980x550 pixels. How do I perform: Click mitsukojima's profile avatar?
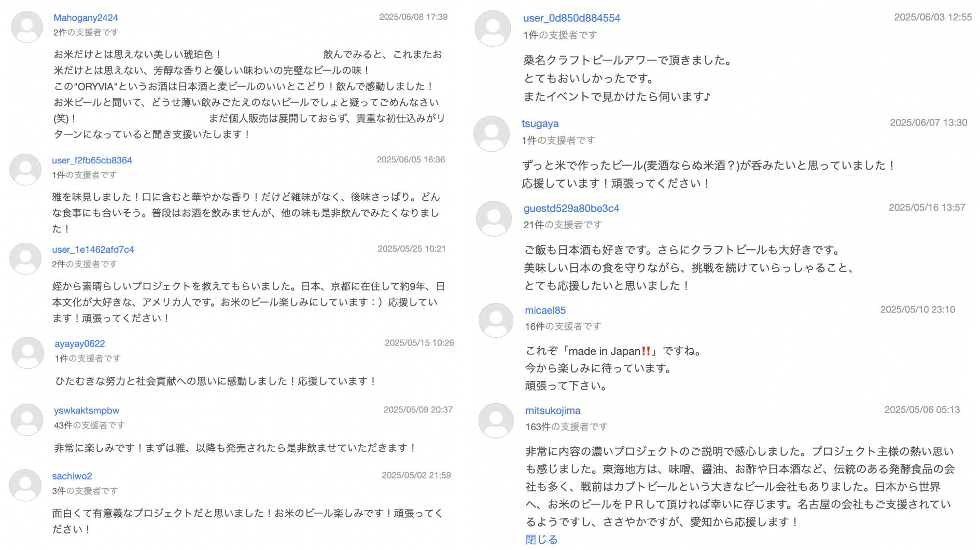(496, 420)
